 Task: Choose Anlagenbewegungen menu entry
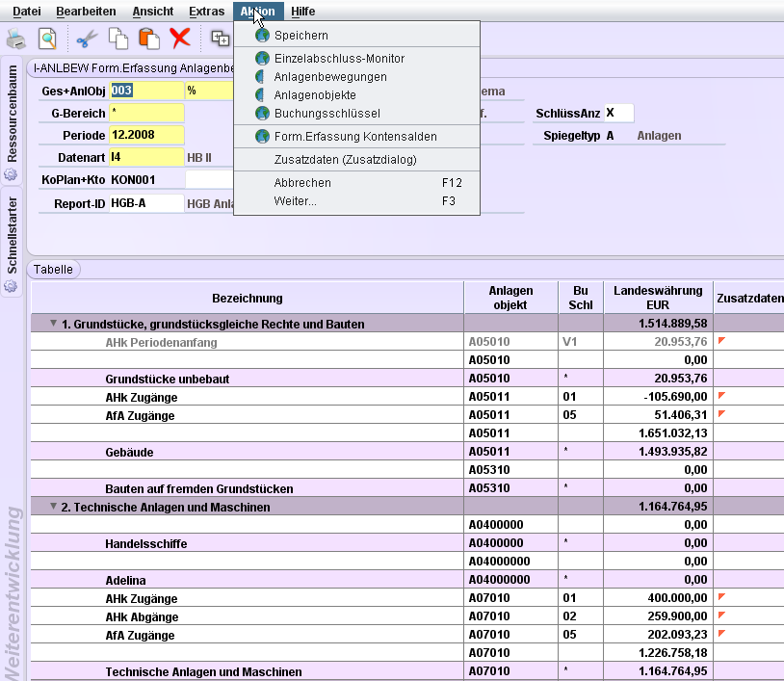[356, 77]
